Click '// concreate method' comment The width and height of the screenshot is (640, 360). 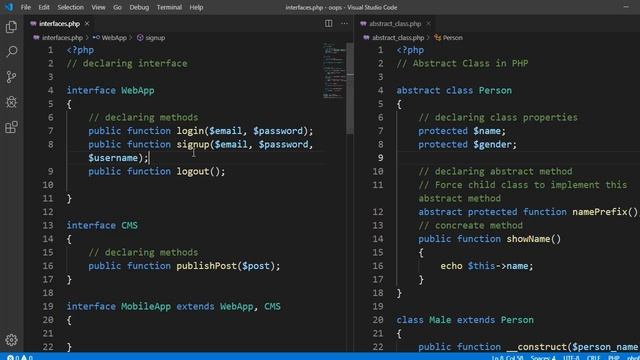click(470, 225)
